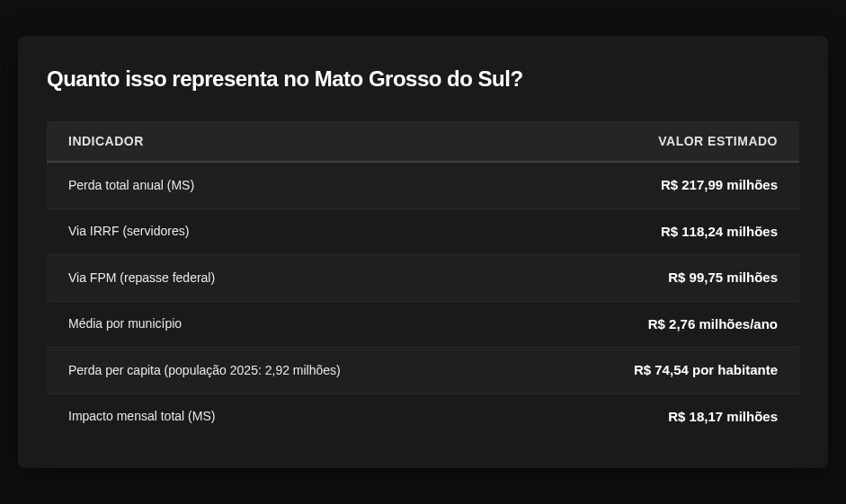Click the R$ 2,76 milhões/ano value

pyautogui.click(x=712, y=324)
